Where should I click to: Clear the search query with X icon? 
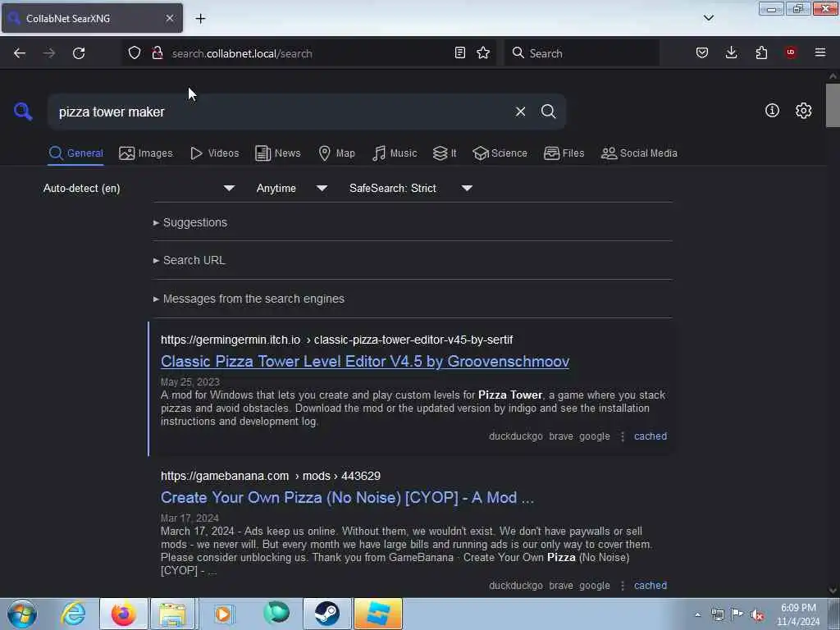pyautogui.click(x=520, y=112)
